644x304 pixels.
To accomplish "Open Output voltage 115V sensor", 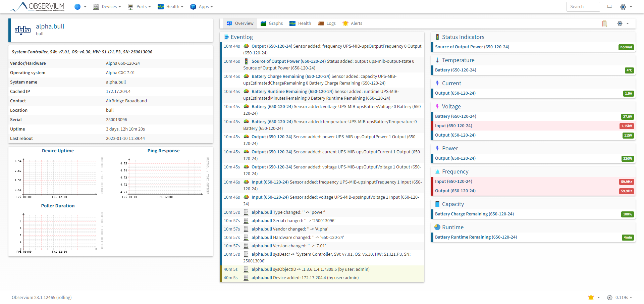I will pos(533,135).
